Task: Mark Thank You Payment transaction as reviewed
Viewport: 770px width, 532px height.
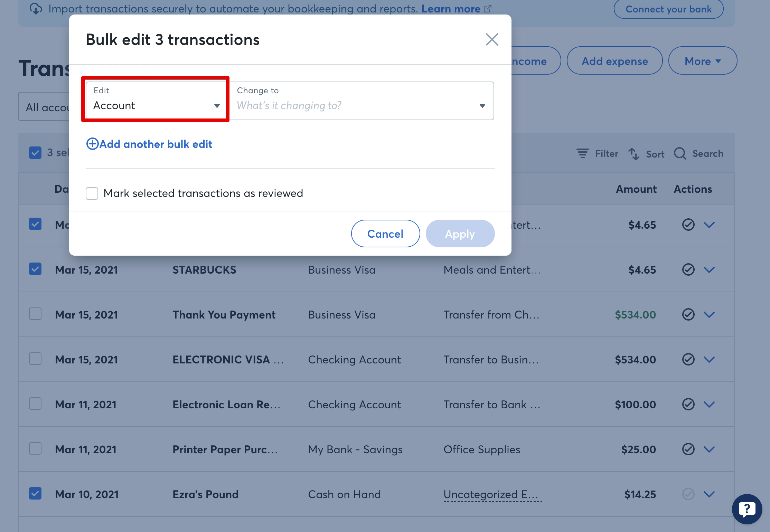Action: 688,315
